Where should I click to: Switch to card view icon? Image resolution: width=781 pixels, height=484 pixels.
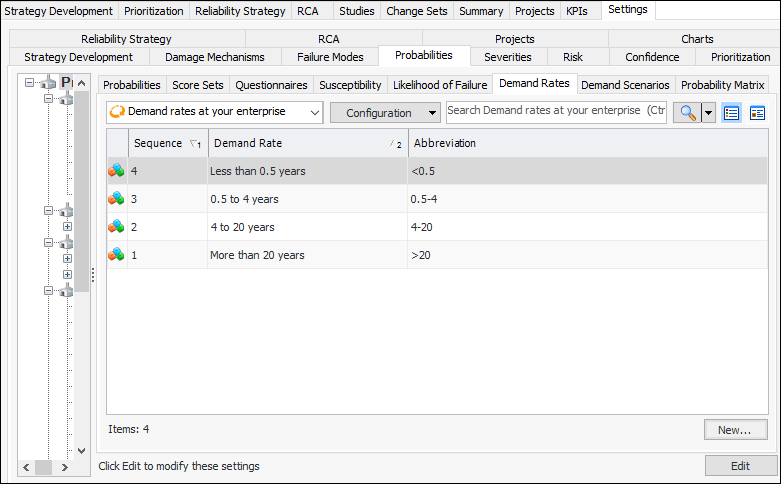757,113
